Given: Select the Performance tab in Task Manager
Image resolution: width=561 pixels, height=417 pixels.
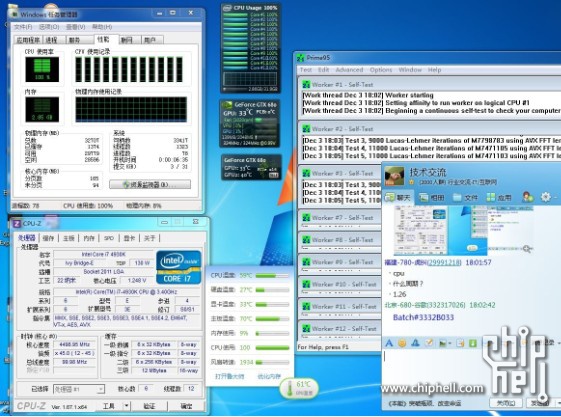Looking at the screenshot, I should point(106,39).
